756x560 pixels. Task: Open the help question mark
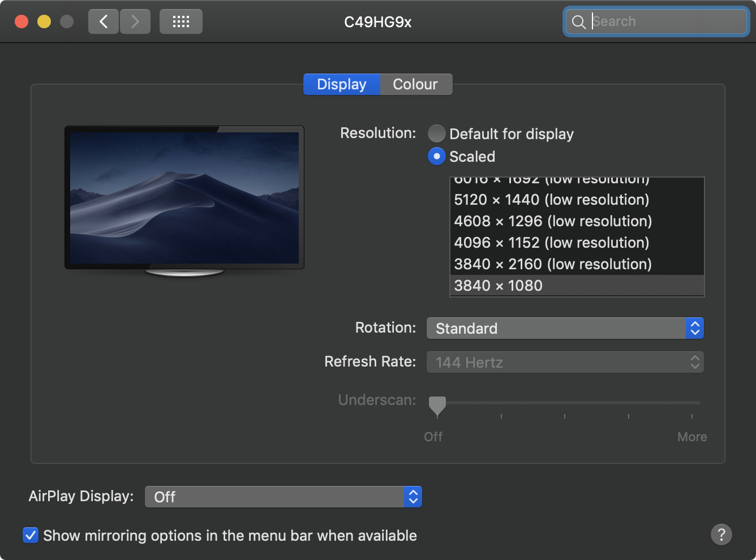click(721, 534)
